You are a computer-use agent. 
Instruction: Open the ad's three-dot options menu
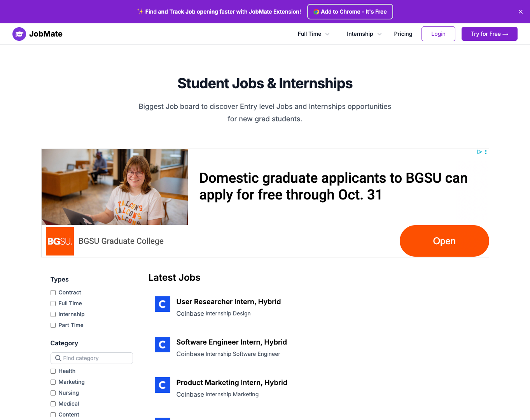485,152
